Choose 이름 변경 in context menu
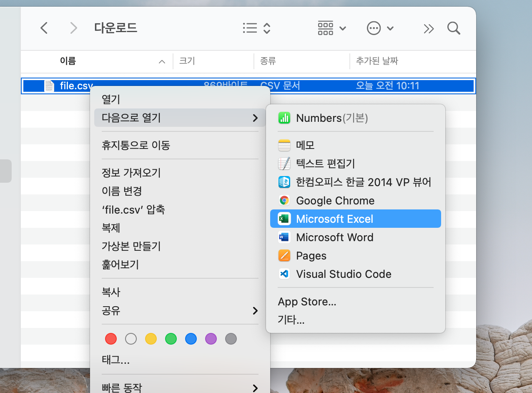The width and height of the screenshot is (532, 393). pyautogui.click(x=180, y=191)
